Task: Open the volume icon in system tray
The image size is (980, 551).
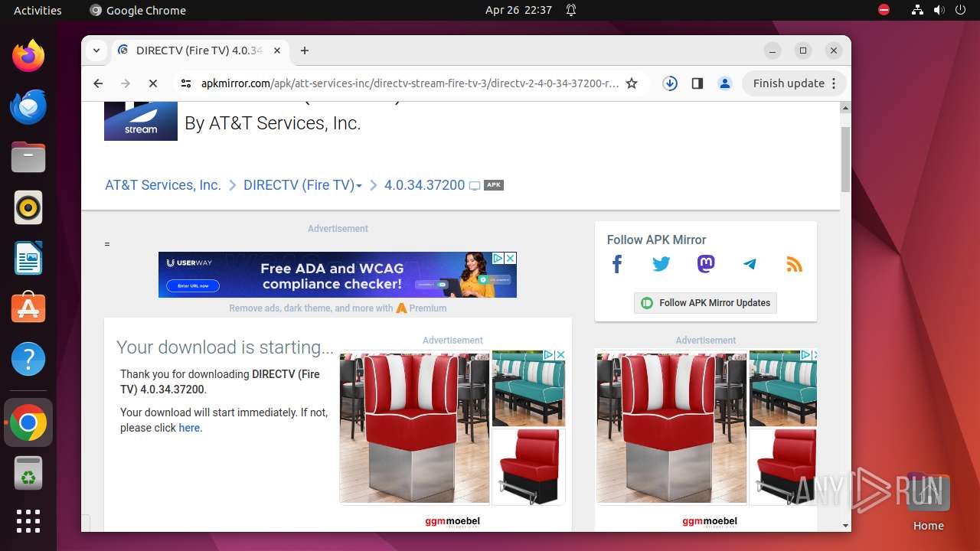Action: [x=939, y=10]
